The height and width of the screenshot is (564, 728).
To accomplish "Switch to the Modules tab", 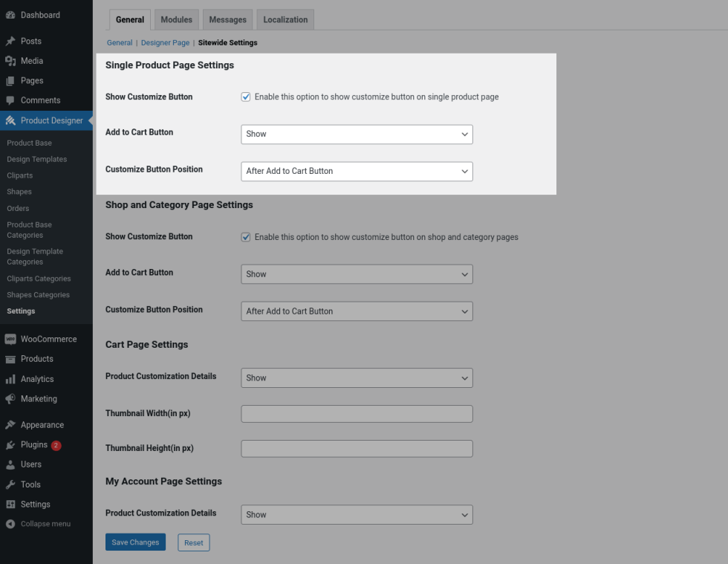I will pyautogui.click(x=176, y=20).
